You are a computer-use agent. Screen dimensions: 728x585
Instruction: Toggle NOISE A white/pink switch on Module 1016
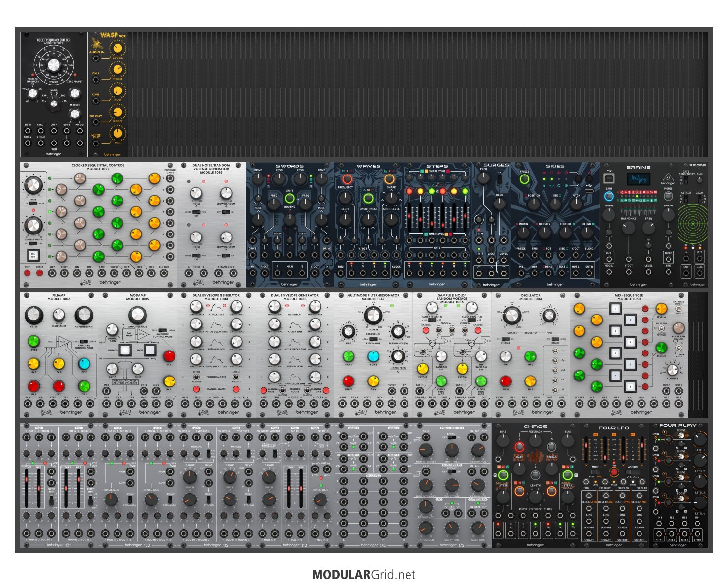tap(196, 212)
